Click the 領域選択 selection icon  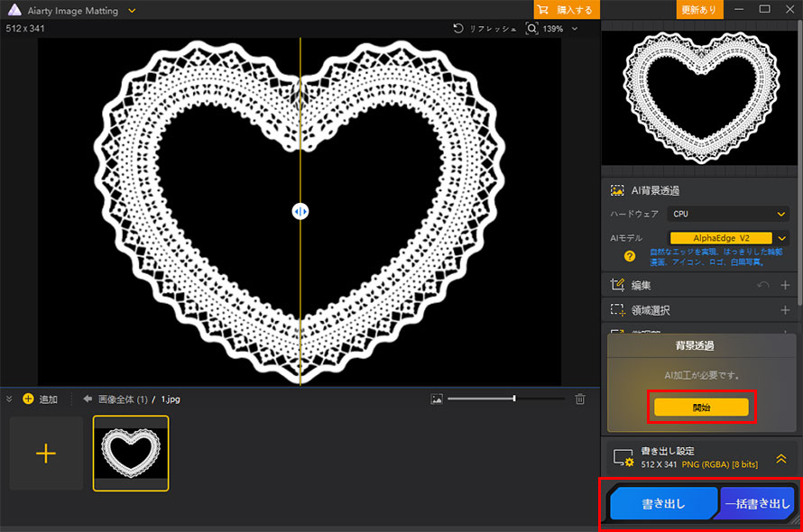tap(618, 310)
